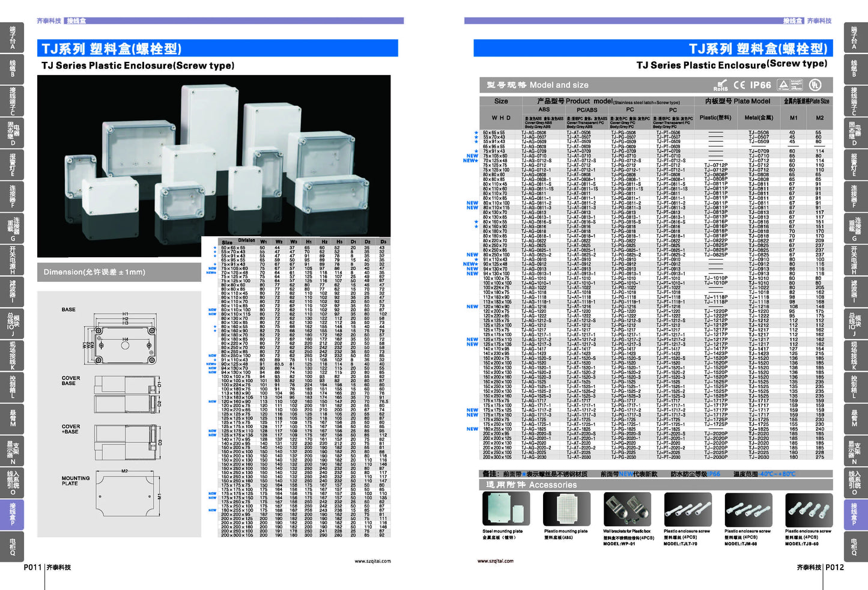Select left-page side tab M 悬臂
The width and height of the screenshot is (868, 590).
(12, 419)
